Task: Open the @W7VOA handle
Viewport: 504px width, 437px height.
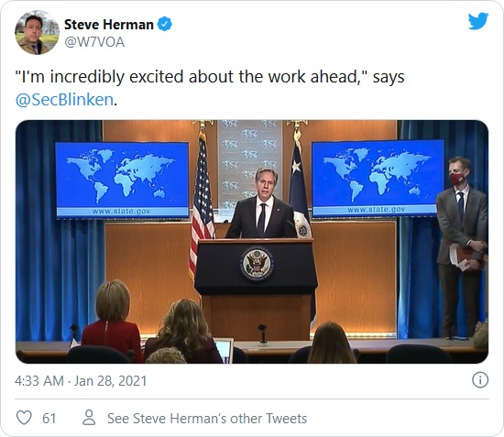Action: pos(94,42)
